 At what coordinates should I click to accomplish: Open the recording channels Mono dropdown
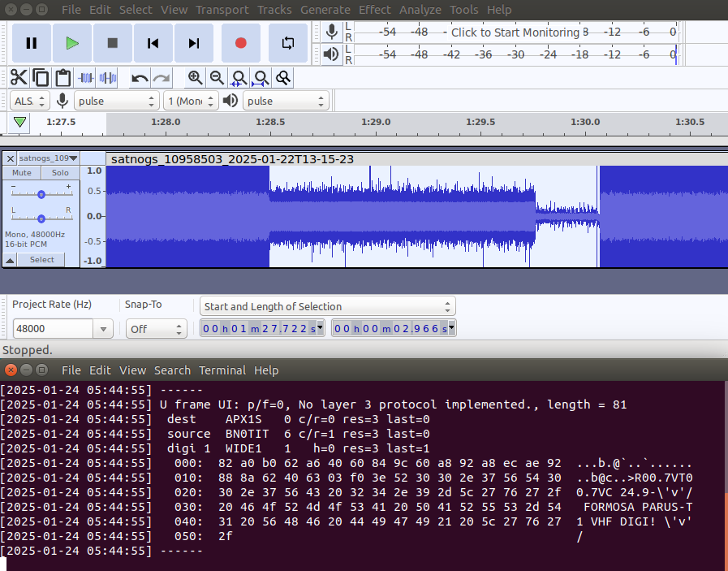pos(191,101)
